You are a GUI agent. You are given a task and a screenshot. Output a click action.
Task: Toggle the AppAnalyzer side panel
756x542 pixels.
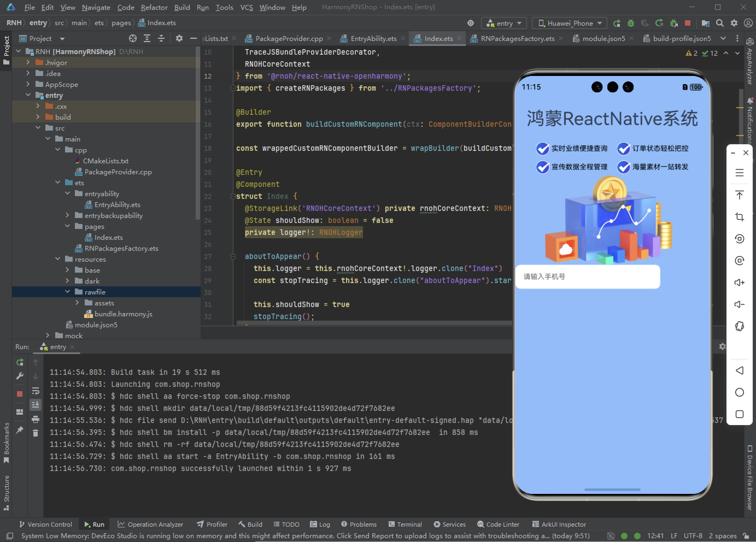click(x=750, y=61)
